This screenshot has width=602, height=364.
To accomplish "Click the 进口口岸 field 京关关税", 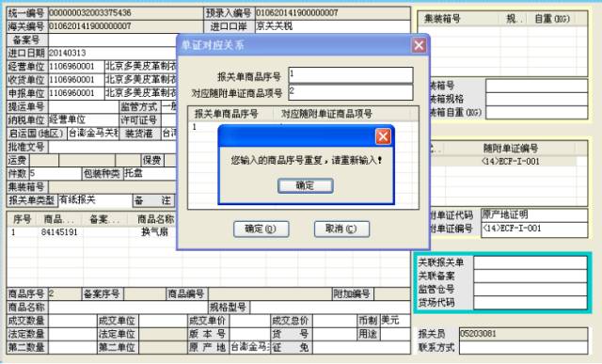I will tap(332, 26).
